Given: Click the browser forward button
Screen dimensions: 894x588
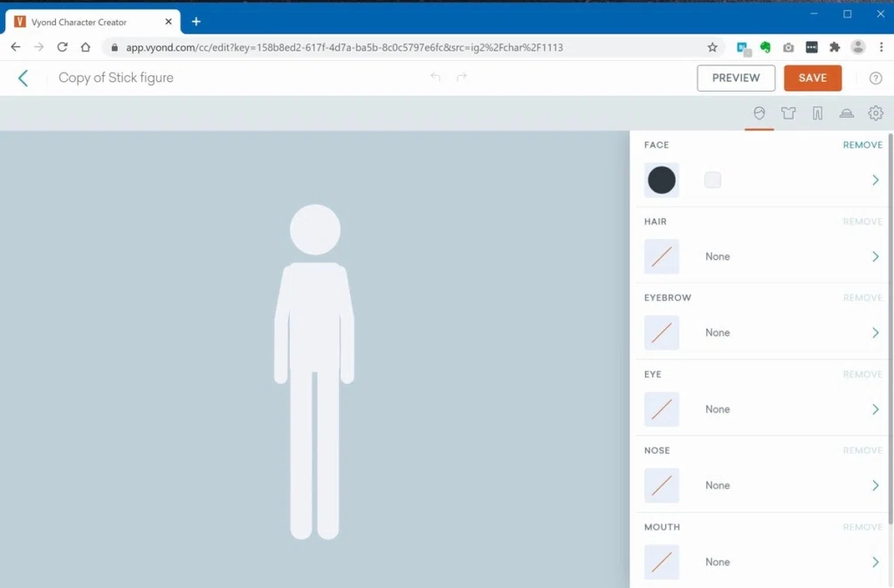Looking at the screenshot, I should click(x=38, y=47).
